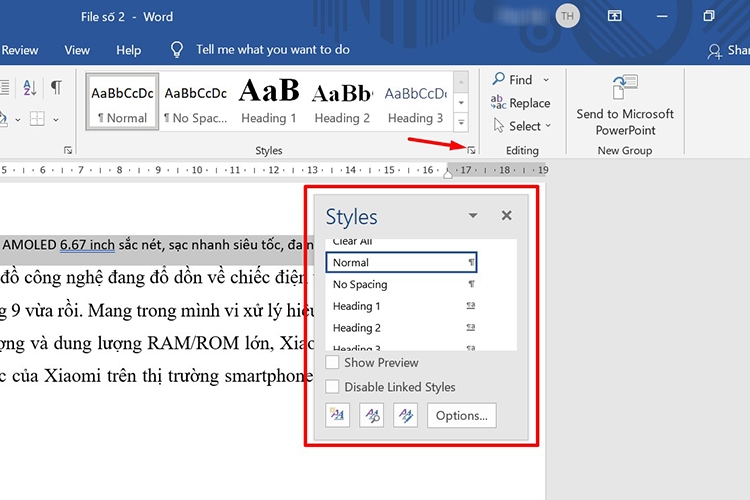The image size is (750, 500).
Task: Click Replace in the Editing group
Action: (520, 103)
